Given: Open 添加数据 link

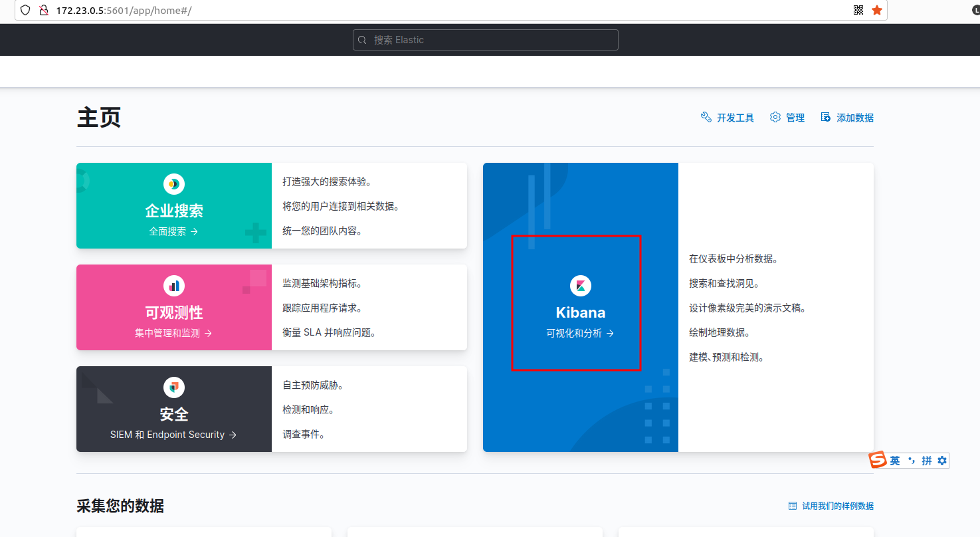Looking at the screenshot, I should pos(855,118).
